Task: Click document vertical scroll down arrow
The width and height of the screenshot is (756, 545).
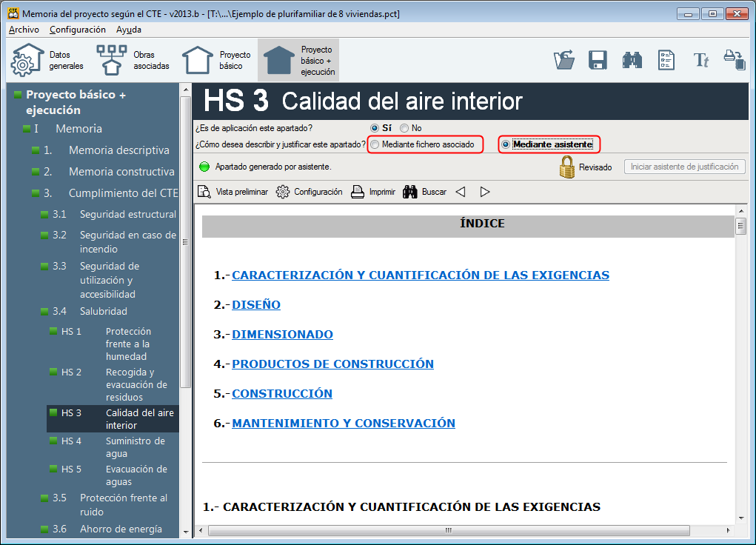Action: 741,518
